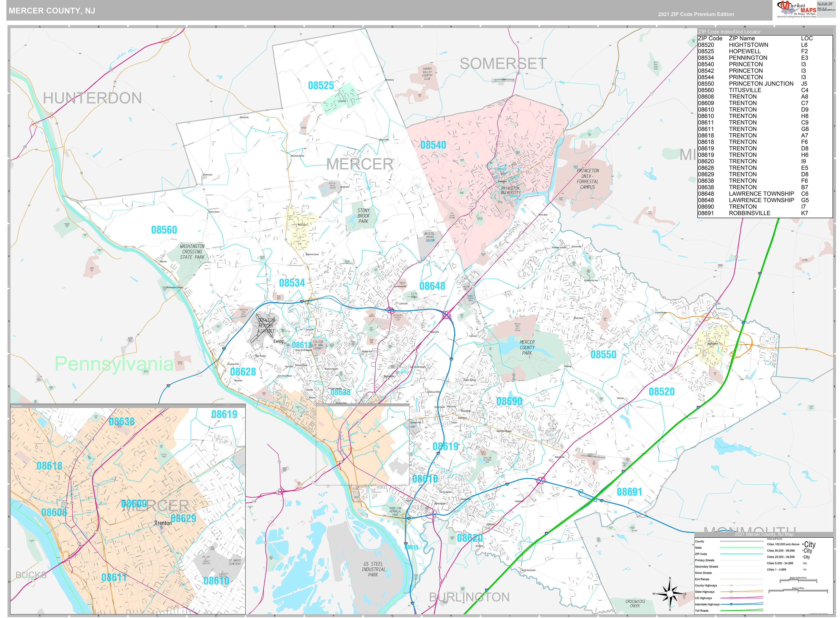Click the 2021 Mercer County, NJ Map legend title
840x618 pixels.
click(763, 534)
